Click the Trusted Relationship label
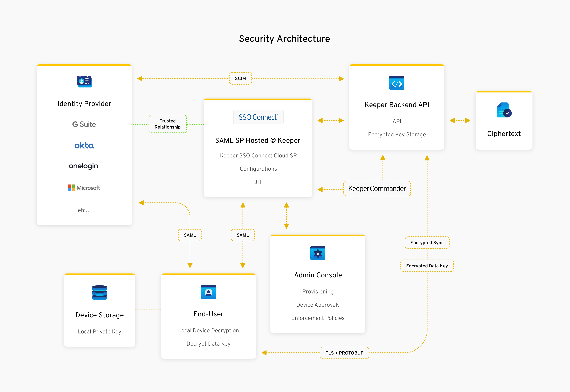The width and height of the screenshot is (570, 392). pyautogui.click(x=167, y=124)
